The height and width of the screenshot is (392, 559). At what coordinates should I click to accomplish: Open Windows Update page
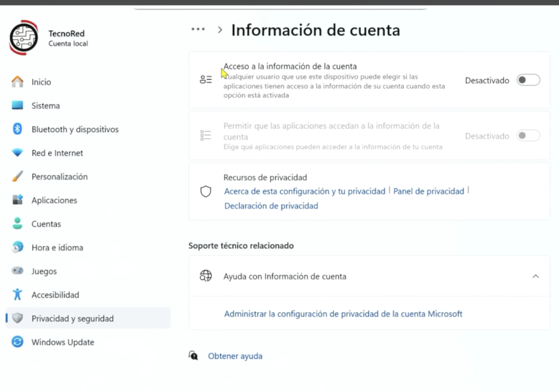pos(88,342)
